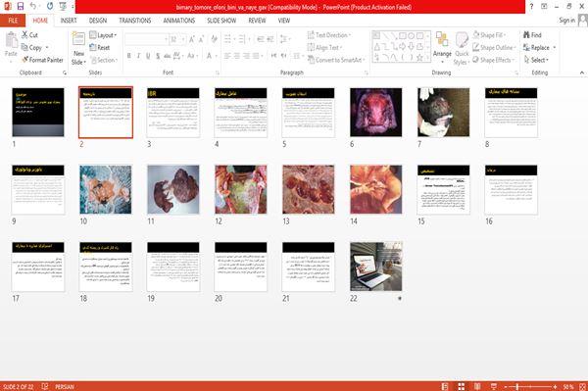
Task: Click the Sign in link
Action: pos(566,21)
